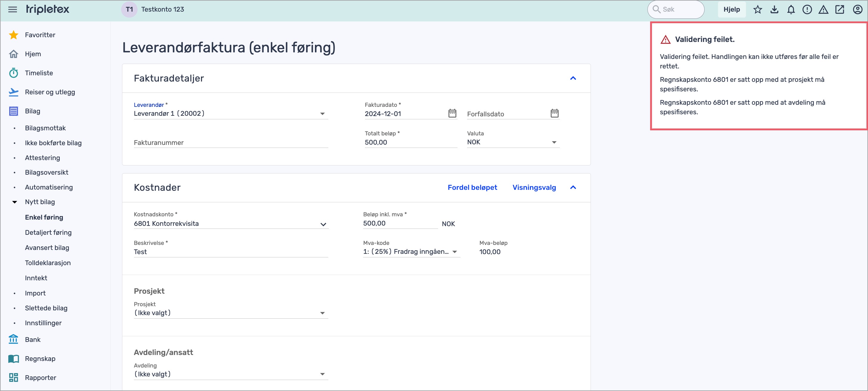Open Bilagsoversikt

point(46,172)
